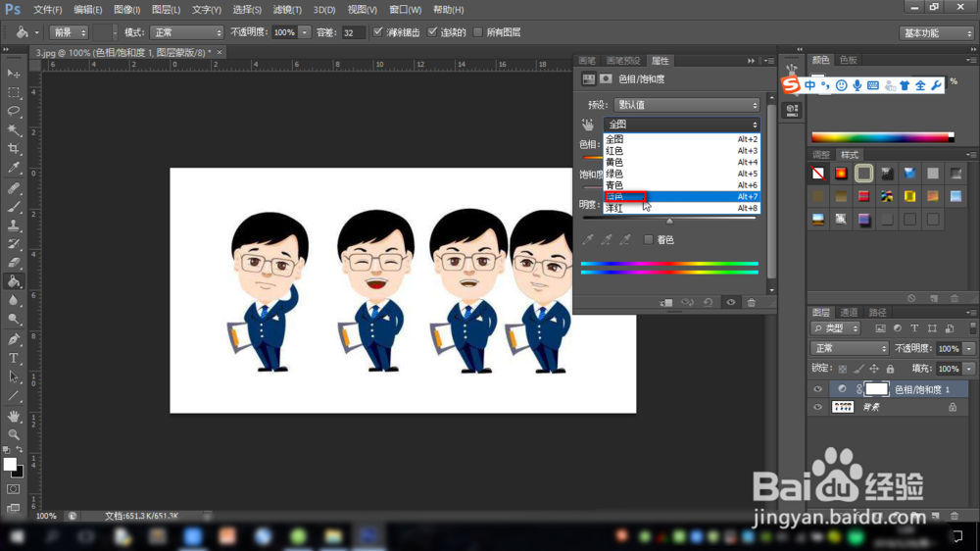Viewport: 980px width, 551px height.
Task: Select the Magic Wand tool
Action: click(x=13, y=130)
